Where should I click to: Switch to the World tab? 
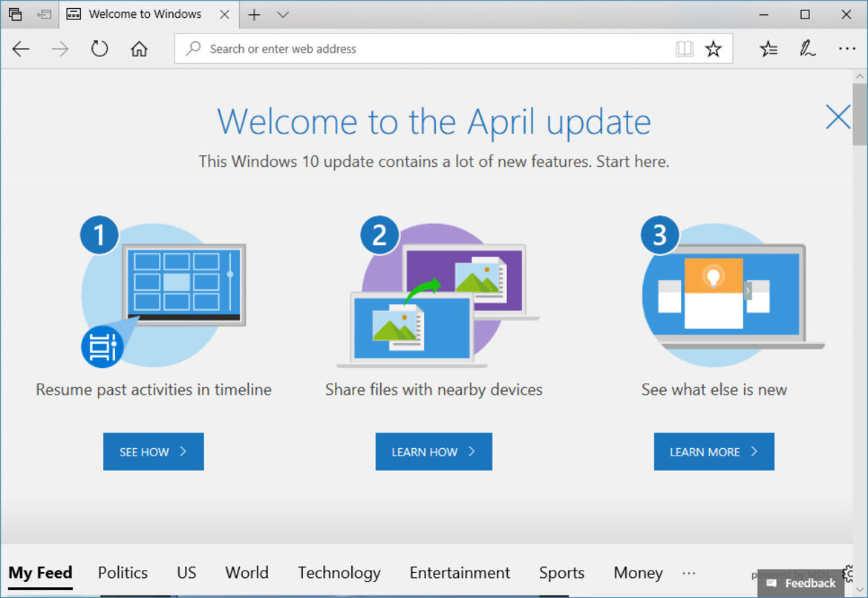[x=247, y=573]
